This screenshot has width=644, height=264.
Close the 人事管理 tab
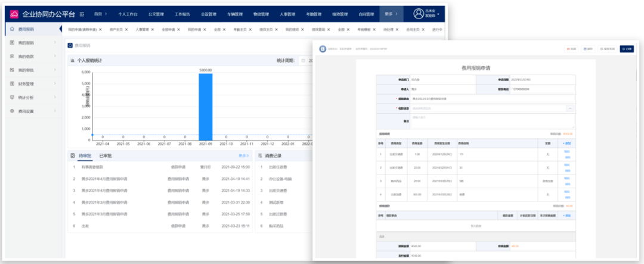[152, 29]
